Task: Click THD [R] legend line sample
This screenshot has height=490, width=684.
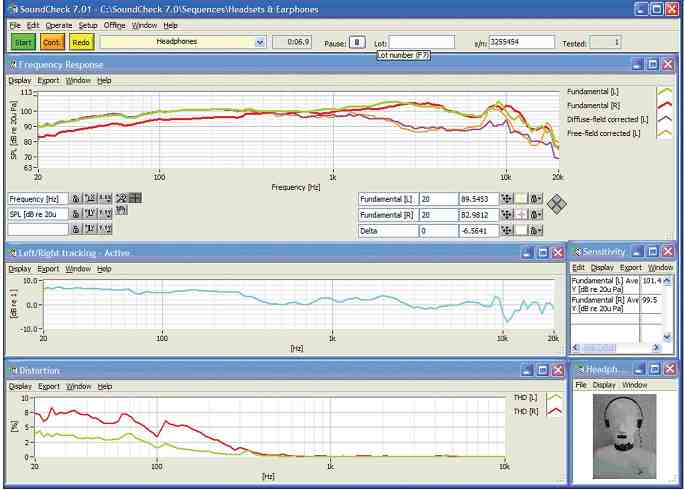Action: coord(554,411)
